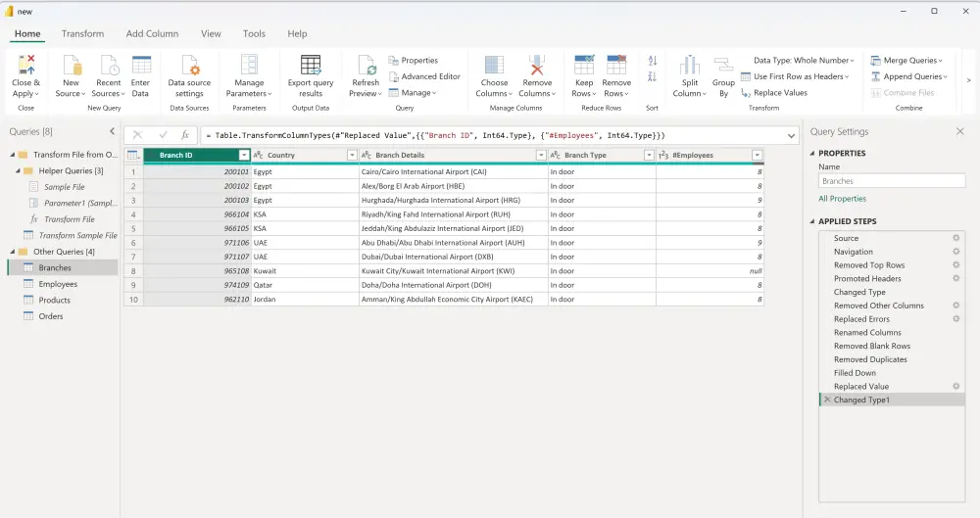Open the Merge Queries dropdown
The image size is (980, 518).
[x=906, y=60]
